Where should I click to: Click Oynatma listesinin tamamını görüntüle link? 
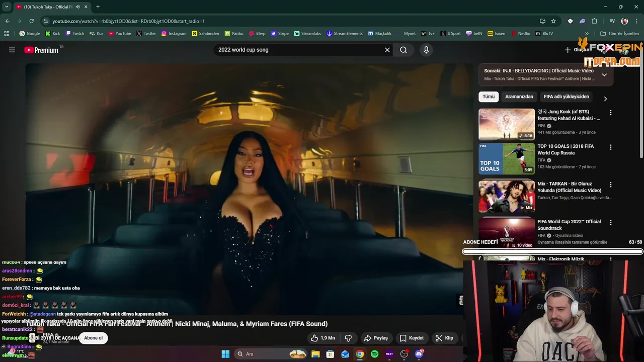[x=572, y=242]
